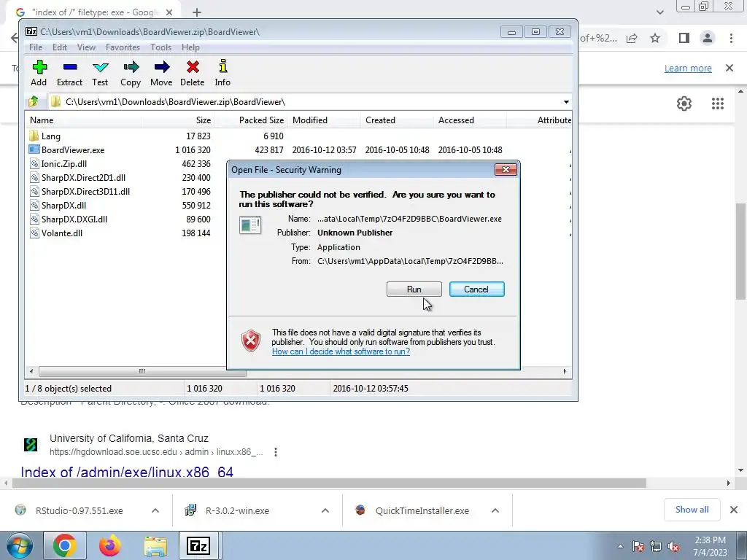Click the Copy toolbar icon

[x=131, y=67]
